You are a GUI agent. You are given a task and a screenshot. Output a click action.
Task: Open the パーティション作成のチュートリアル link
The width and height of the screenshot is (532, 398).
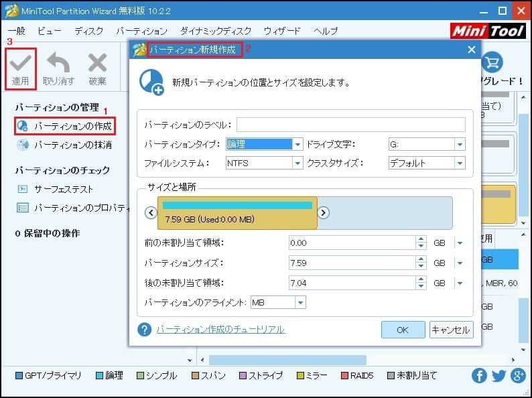(x=220, y=329)
